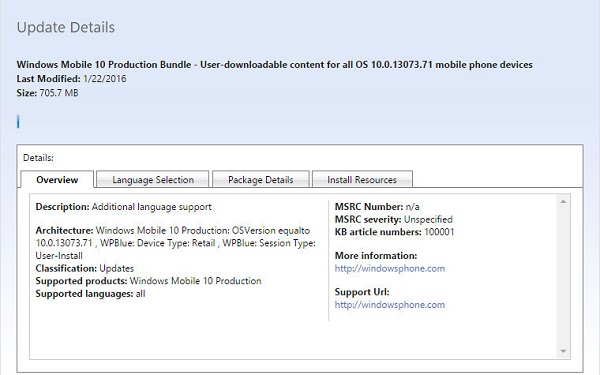Click the KB article numbers 100001 text

tap(395, 232)
